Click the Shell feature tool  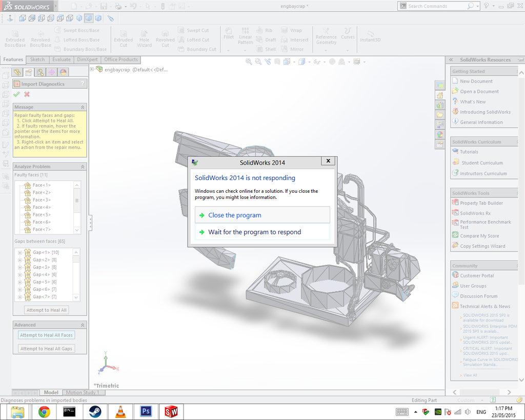(x=266, y=49)
